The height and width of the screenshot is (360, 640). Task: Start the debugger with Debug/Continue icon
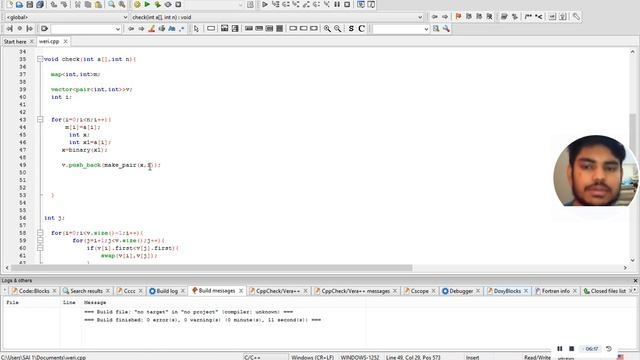point(265,4)
